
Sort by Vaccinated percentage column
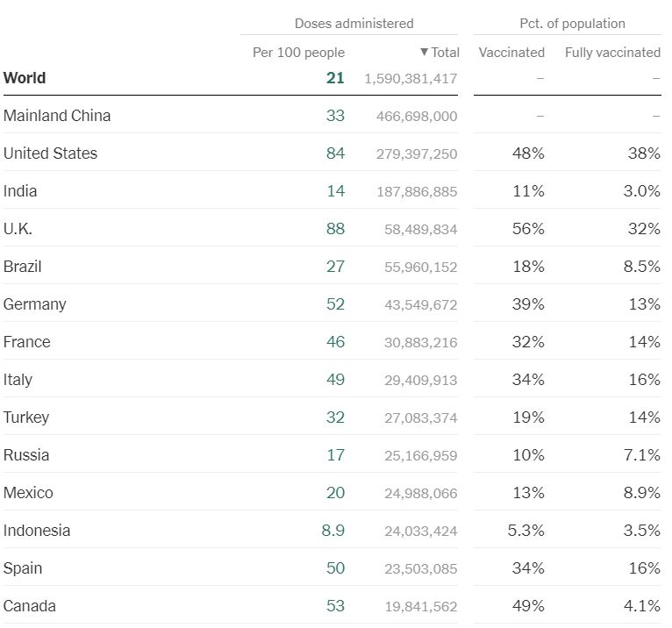511,53
